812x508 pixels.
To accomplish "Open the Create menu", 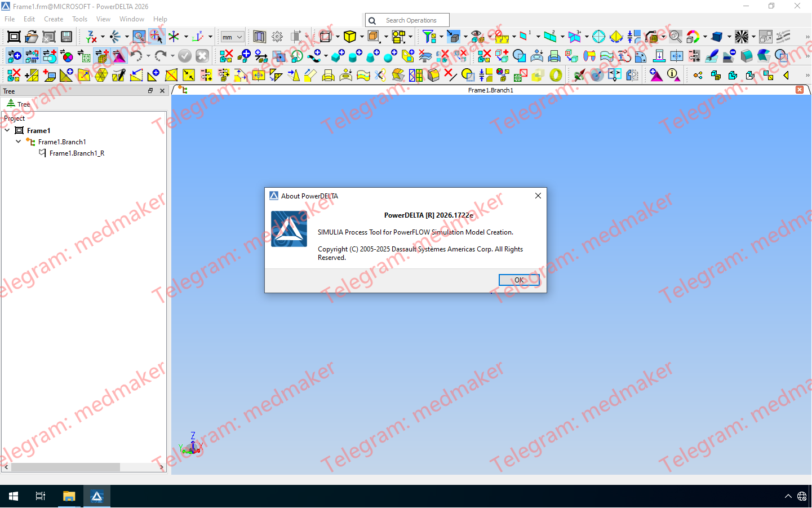I will click(54, 19).
